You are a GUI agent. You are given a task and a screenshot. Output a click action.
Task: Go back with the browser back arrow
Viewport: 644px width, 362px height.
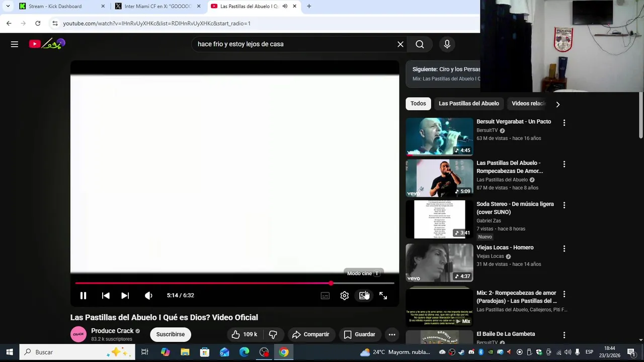pos(9,23)
